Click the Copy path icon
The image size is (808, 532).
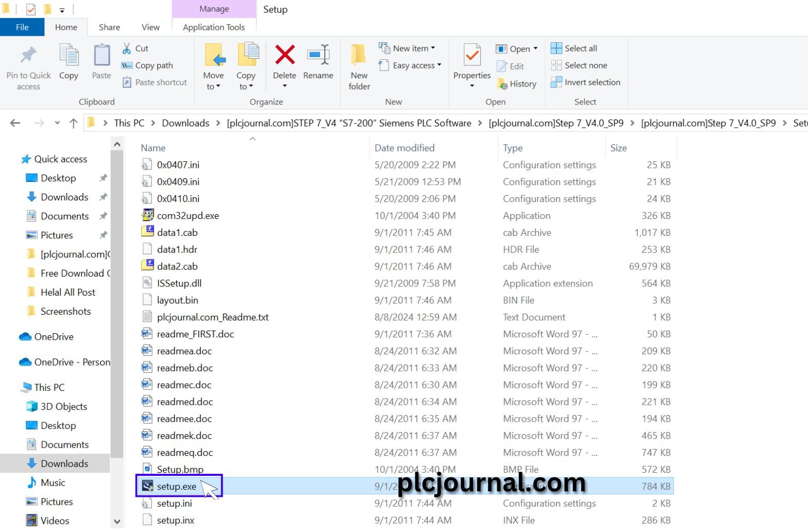point(127,65)
